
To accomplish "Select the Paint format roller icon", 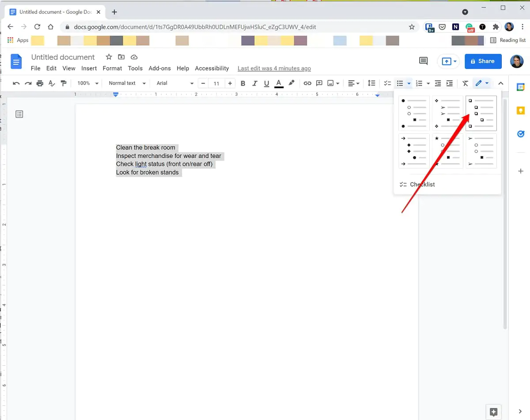I will pyautogui.click(x=64, y=83).
